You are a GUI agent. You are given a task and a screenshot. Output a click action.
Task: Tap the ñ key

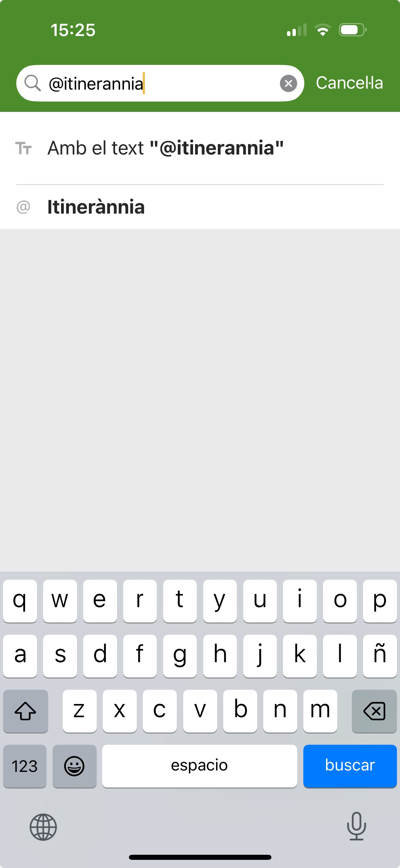(x=380, y=656)
